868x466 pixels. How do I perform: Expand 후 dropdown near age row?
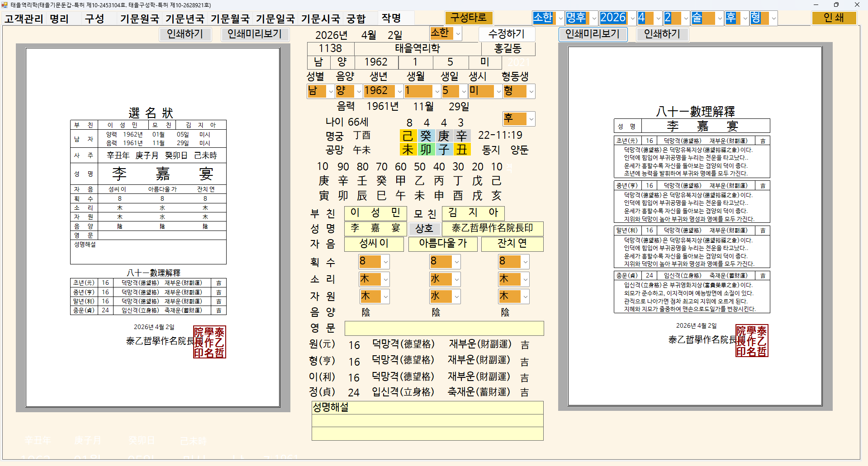(x=531, y=119)
